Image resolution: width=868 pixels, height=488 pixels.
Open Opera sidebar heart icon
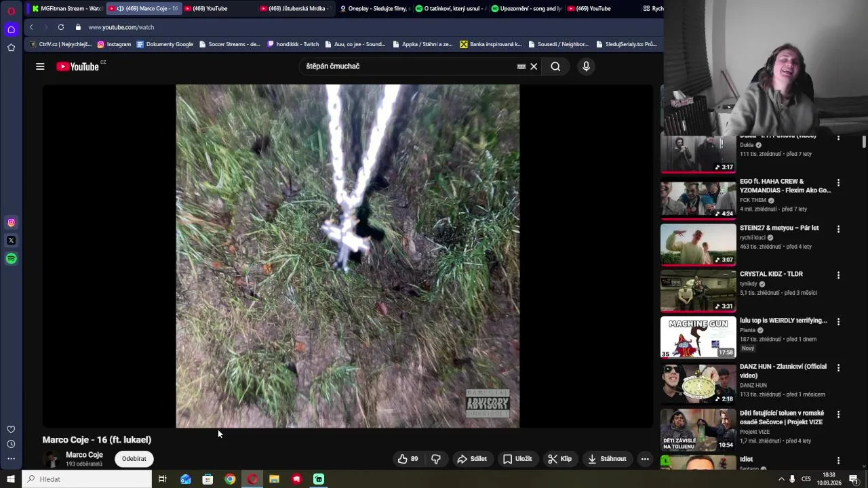click(11, 430)
